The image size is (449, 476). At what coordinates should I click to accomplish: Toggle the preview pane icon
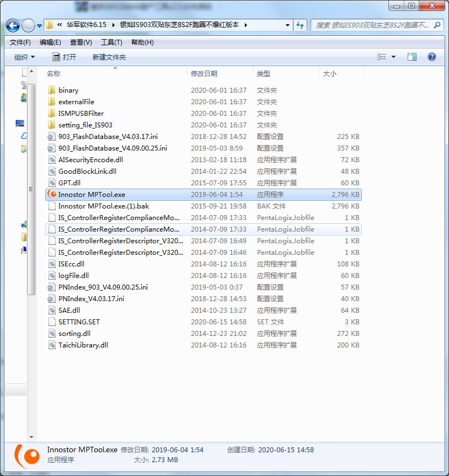[x=412, y=57]
